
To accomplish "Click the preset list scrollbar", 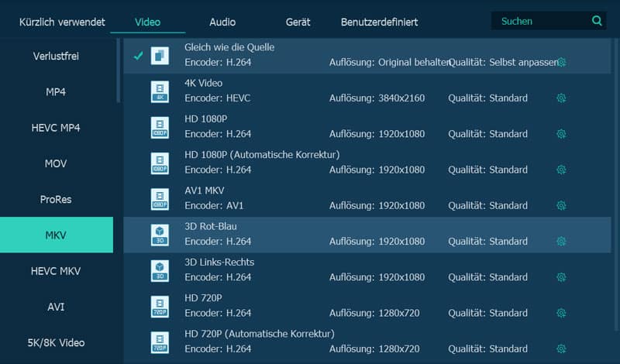I will [616, 184].
